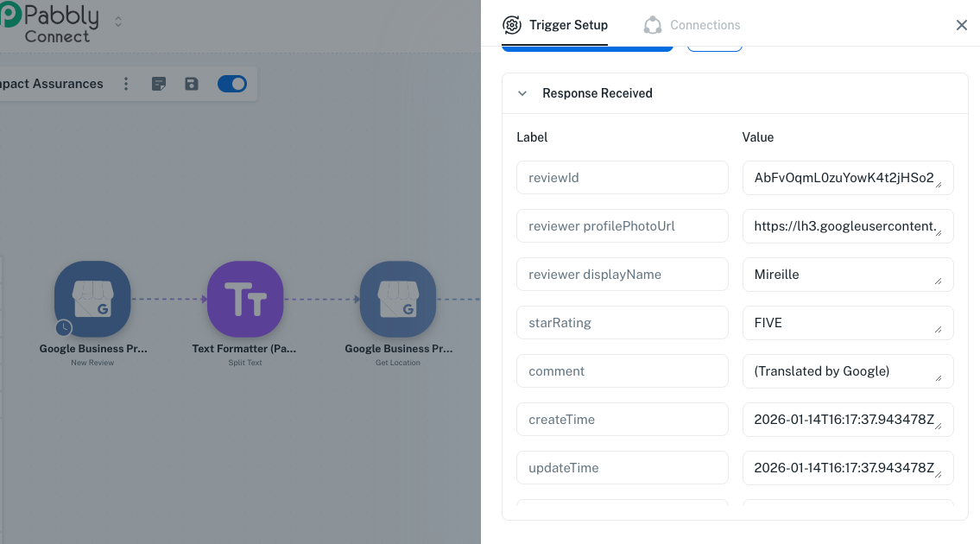
Task: Switch to the Connections tab
Action: (692, 25)
